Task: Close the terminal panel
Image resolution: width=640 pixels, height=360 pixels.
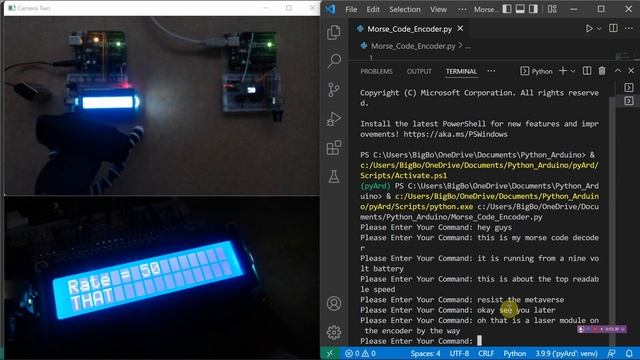Action: pos(631,71)
